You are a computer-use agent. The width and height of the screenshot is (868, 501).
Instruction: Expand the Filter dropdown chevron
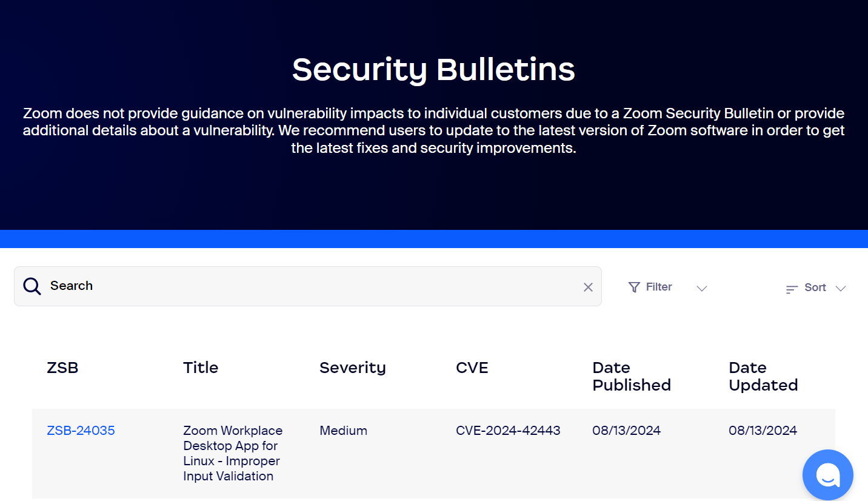[x=701, y=289]
